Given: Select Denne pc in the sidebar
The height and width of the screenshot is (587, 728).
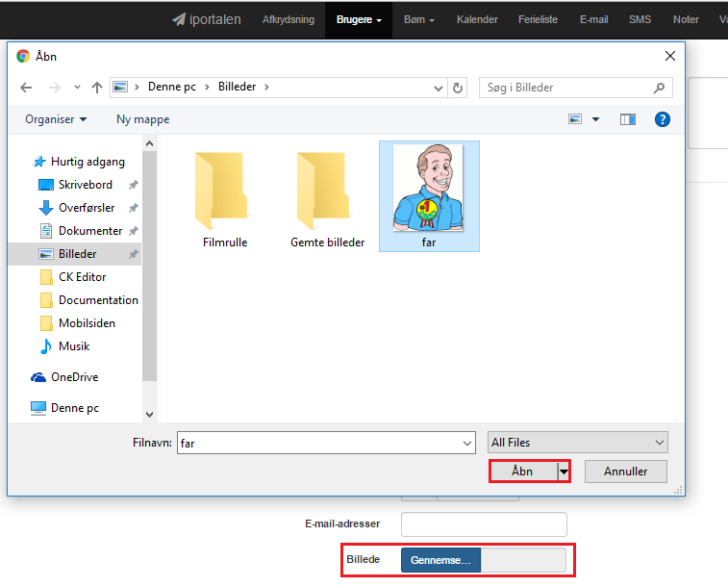Looking at the screenshot, I should 74,408.
